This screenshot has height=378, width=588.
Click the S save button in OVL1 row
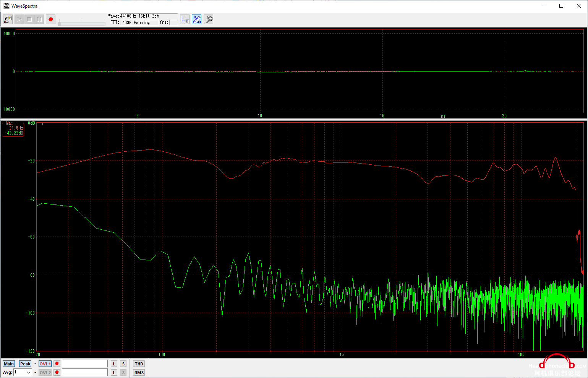click(x=123, y=364)
